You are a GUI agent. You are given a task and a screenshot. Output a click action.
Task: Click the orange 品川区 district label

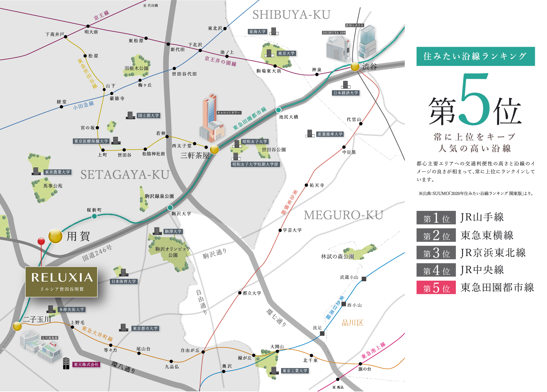tap(352, 323)
